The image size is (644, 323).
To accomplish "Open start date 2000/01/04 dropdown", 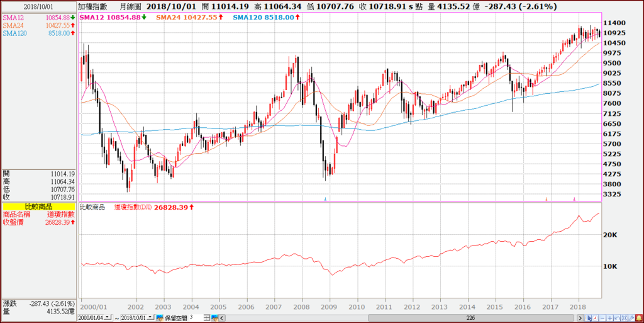I will click(108, 318).
